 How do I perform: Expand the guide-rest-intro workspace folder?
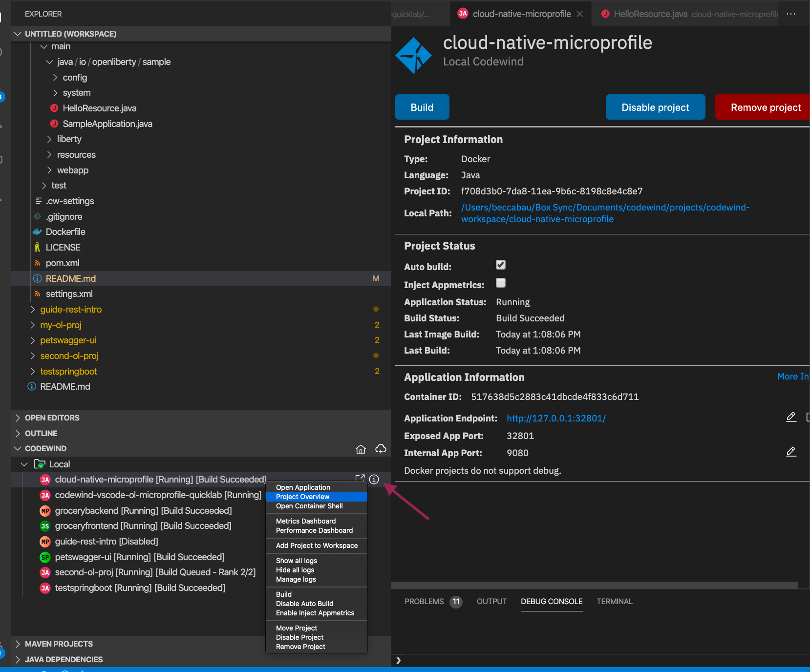click(x=33, y=309)
